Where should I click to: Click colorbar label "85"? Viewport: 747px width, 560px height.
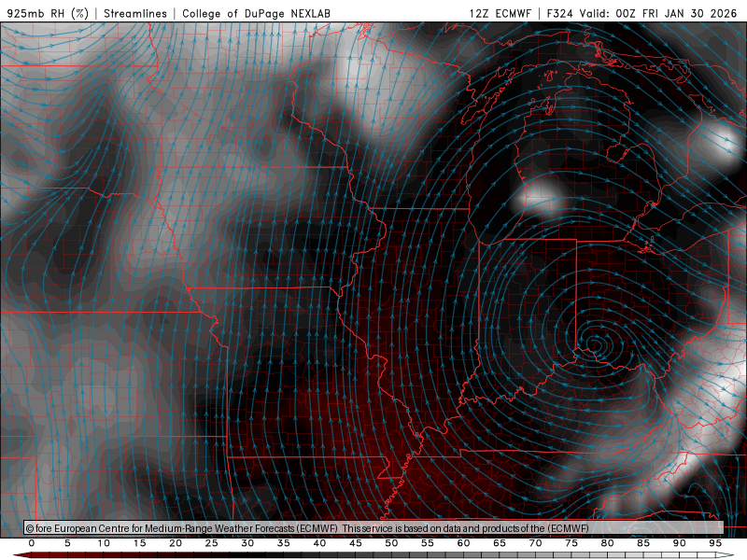pyautogui.click(x=643, y=543)
